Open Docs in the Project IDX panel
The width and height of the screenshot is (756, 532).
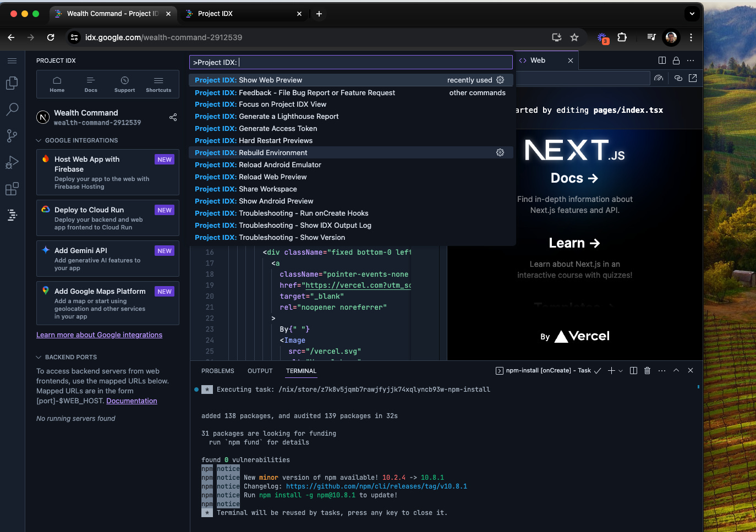[x=91, y=84]
